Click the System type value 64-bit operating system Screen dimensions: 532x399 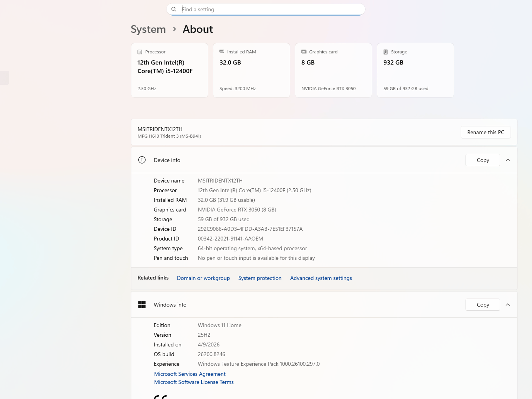(x=252, y=248)
